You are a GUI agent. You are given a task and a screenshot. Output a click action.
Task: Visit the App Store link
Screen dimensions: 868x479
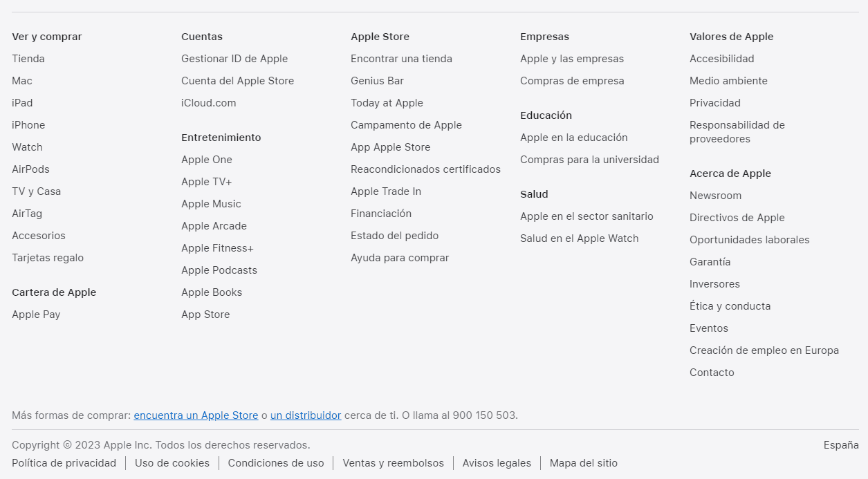(205, 314)
